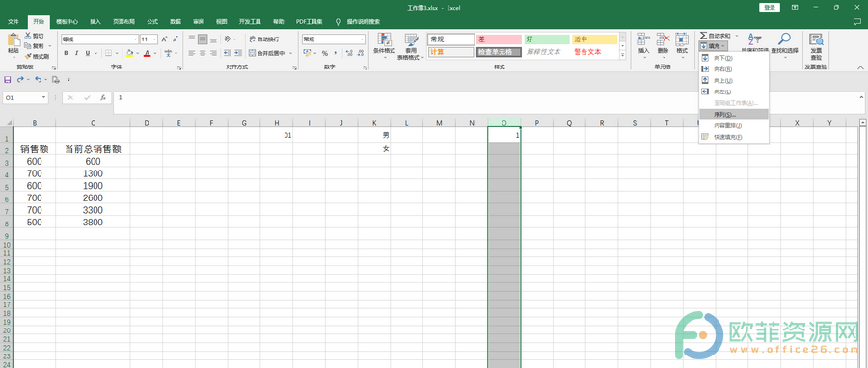This screenshot has width=868, height=368.
Task: Toggle Bold formatting
Action: (66, 53)
